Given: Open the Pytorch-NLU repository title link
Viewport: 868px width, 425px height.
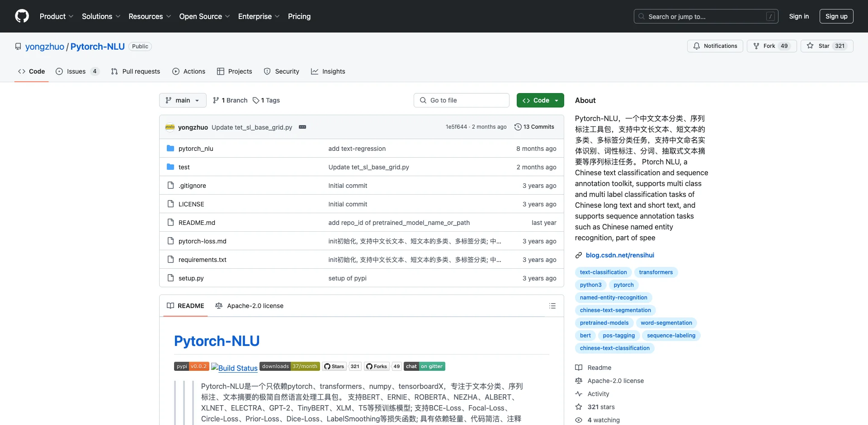Looking at the screenshot, I should (98, 47).
